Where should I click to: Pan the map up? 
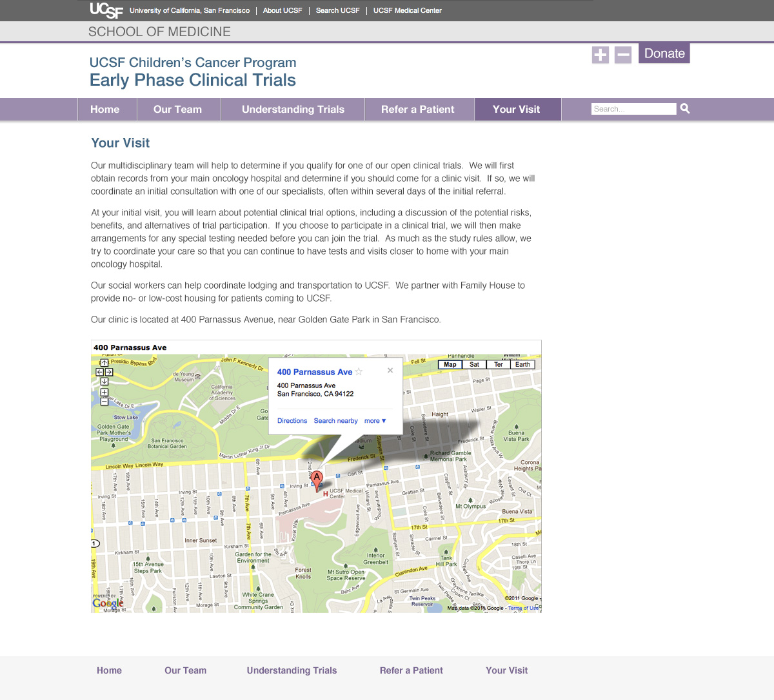(104, 363)
